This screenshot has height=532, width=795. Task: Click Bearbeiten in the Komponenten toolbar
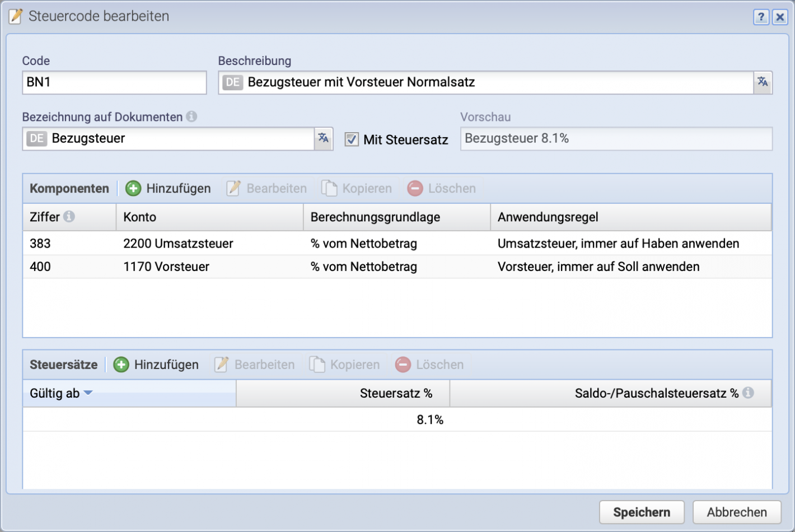pyautogui.click(x=267, y=188)
